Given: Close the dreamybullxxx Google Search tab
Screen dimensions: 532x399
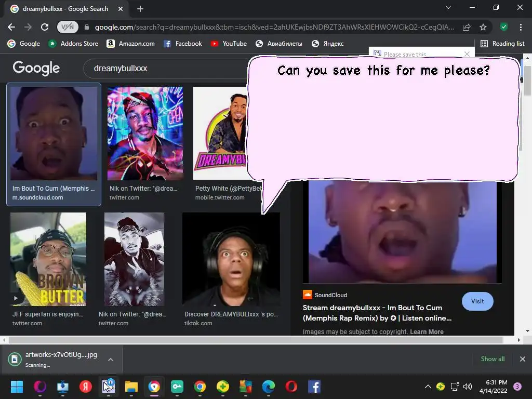Looking at the screenshot, I should click(121, 9).
